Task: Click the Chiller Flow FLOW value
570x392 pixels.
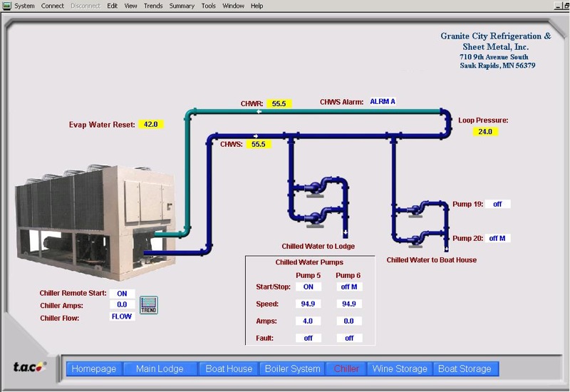Action: coord(122,316)
